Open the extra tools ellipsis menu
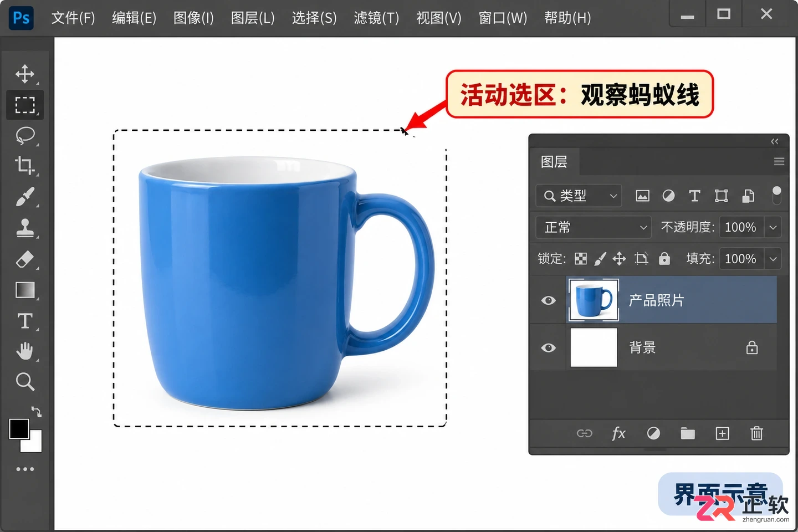Image resolution: width=798 pixels, height=532 pixels. [x=25, y=469]
